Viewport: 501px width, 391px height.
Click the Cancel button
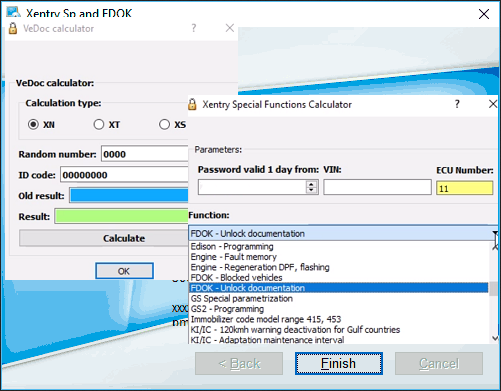point(439,363)
